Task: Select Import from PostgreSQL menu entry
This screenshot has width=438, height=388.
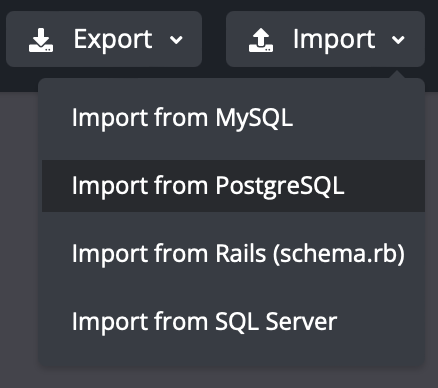Action: coord(233,186)
